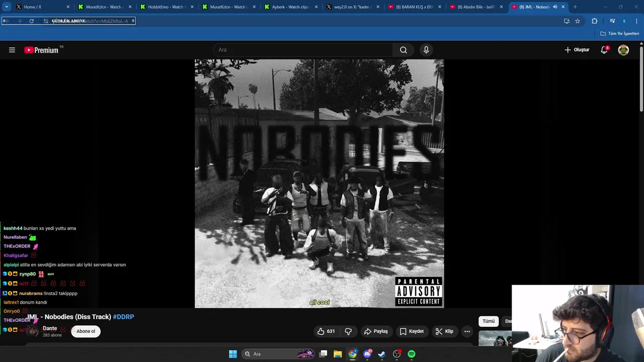Click the install app icon in address bar
The image size is (644, 362).
point(567,21)
